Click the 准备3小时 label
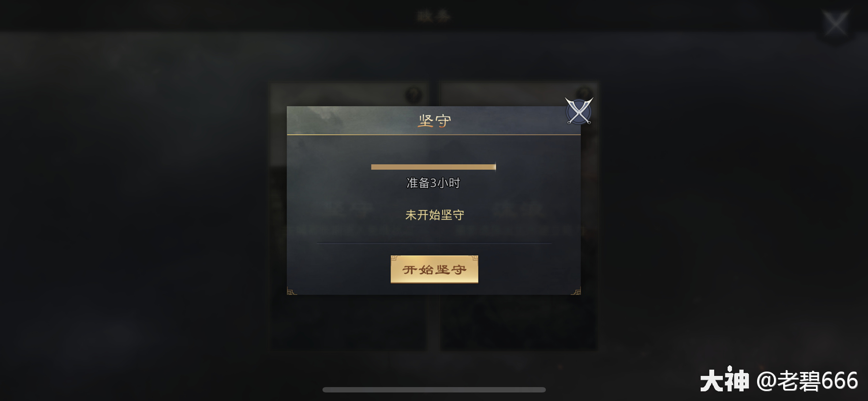 click(434, 183)
